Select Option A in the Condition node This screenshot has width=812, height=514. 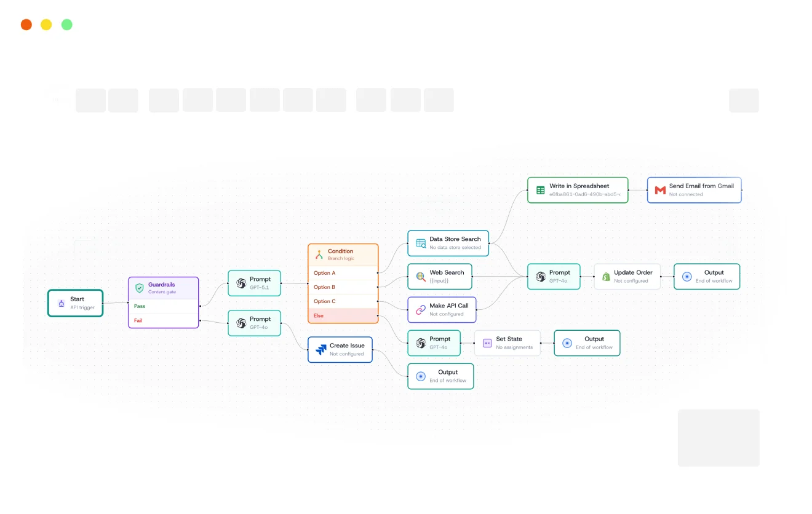click(343, 273)
